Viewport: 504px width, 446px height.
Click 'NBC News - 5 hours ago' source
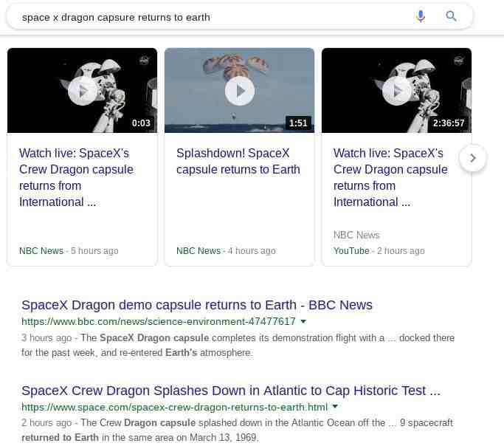69,251
